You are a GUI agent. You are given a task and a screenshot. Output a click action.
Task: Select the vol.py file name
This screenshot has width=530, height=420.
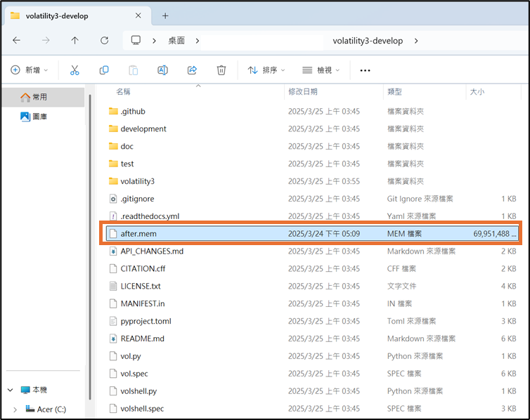(131, 356)
